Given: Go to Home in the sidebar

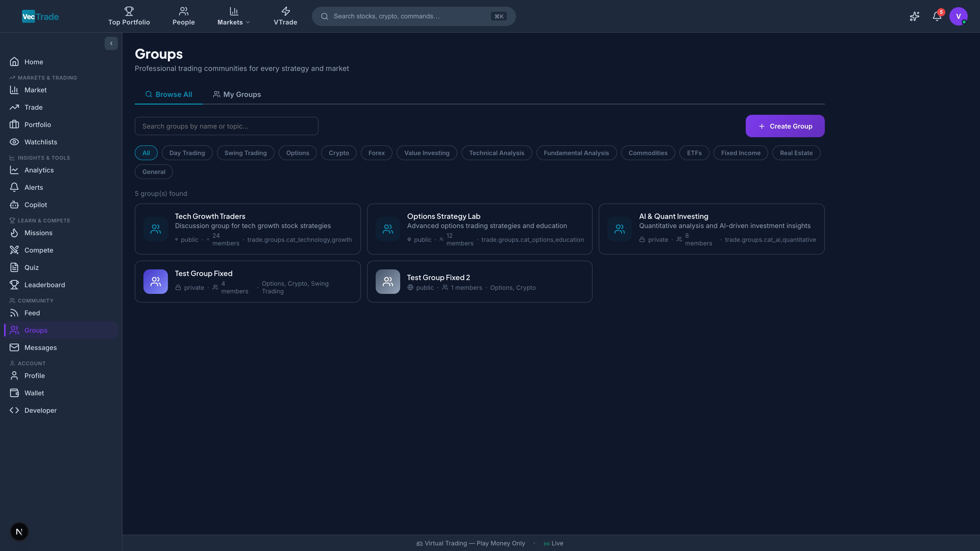Looking at the screenshot, I should click(61, 61).
